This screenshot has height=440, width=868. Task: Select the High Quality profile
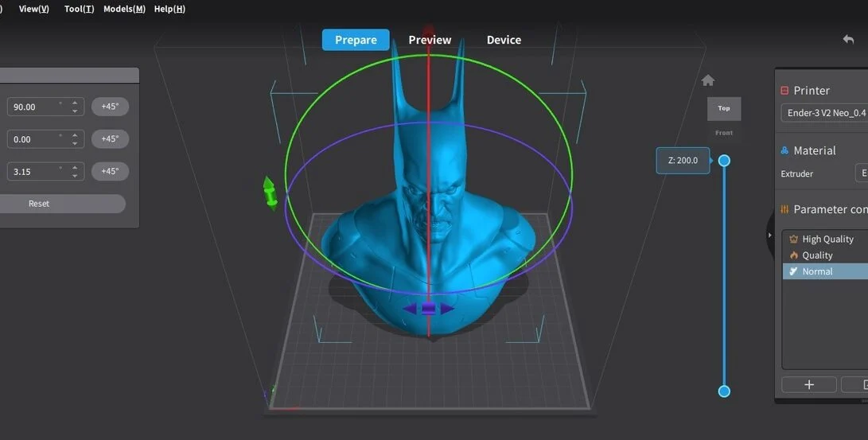pos(827,239)
